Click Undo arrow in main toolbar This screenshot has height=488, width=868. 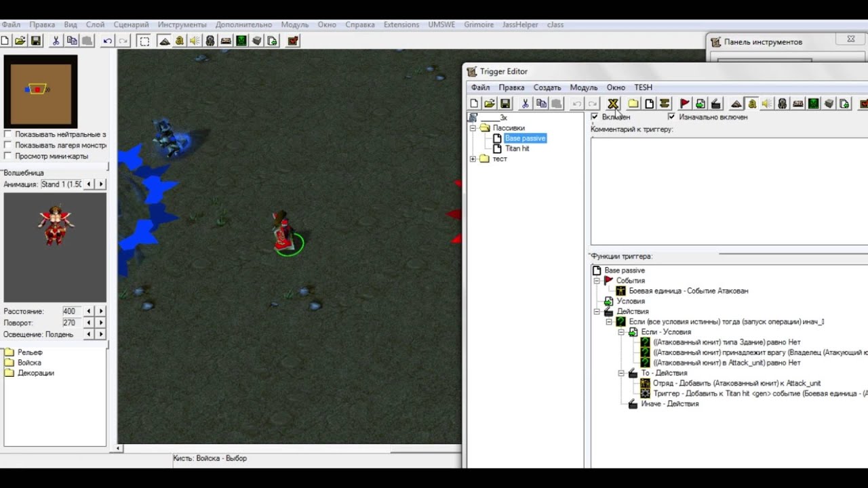pos(107,41)
